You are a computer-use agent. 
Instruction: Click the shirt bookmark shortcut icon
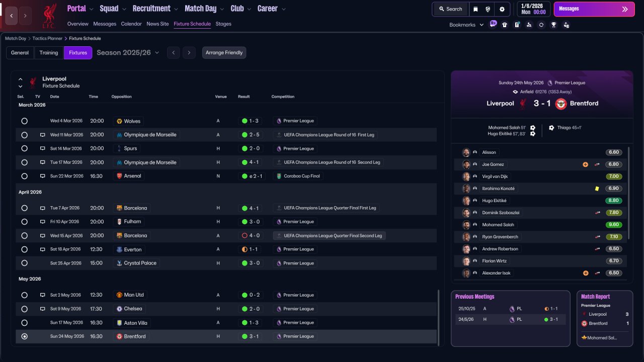click(505, 25)
